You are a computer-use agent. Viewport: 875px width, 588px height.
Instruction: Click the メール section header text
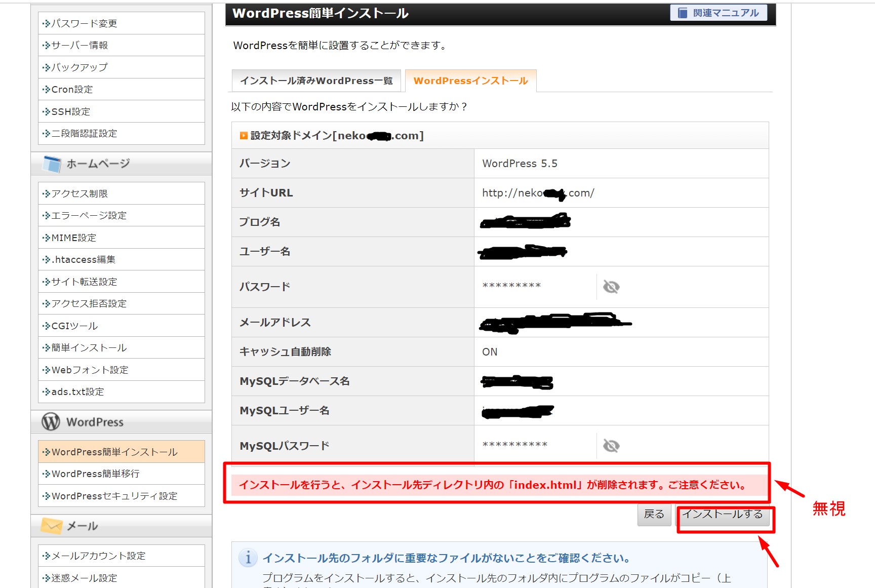[83, 526]
